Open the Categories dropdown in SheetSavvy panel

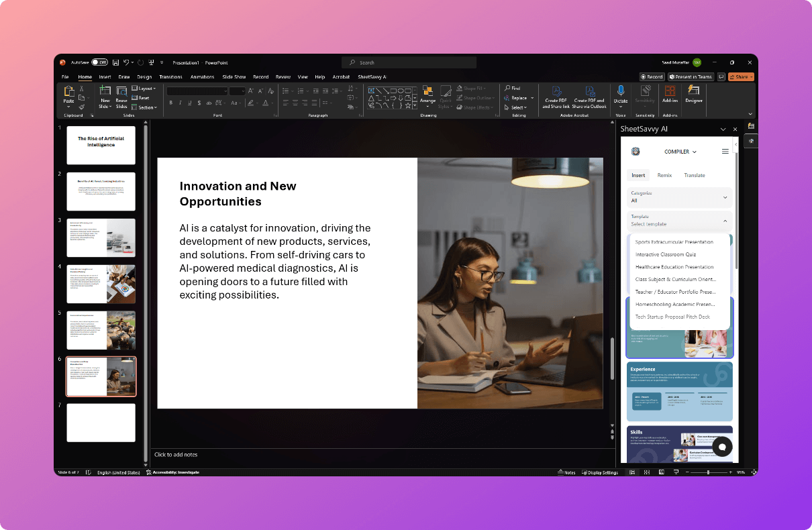pos(679,197)
